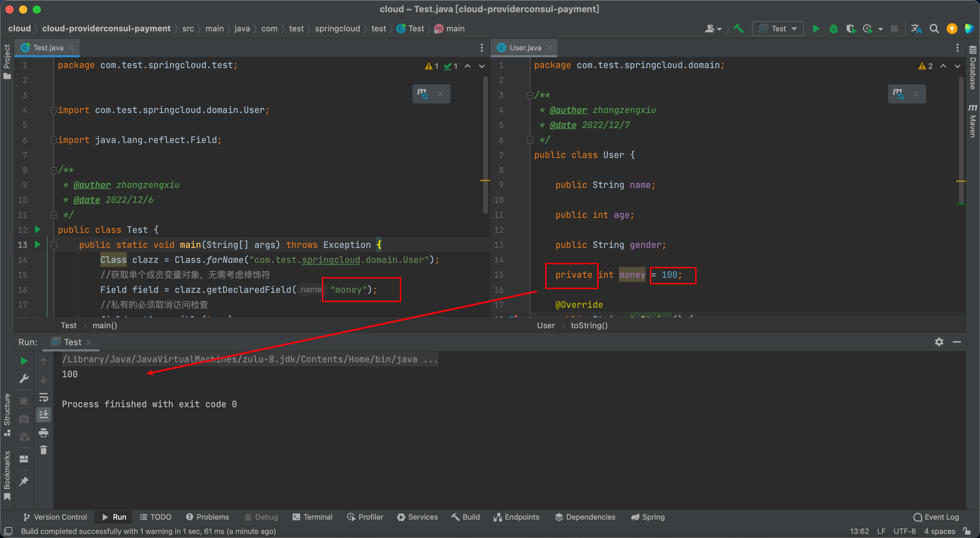Open the translate icon in toolbar

[x=916, y=29]
